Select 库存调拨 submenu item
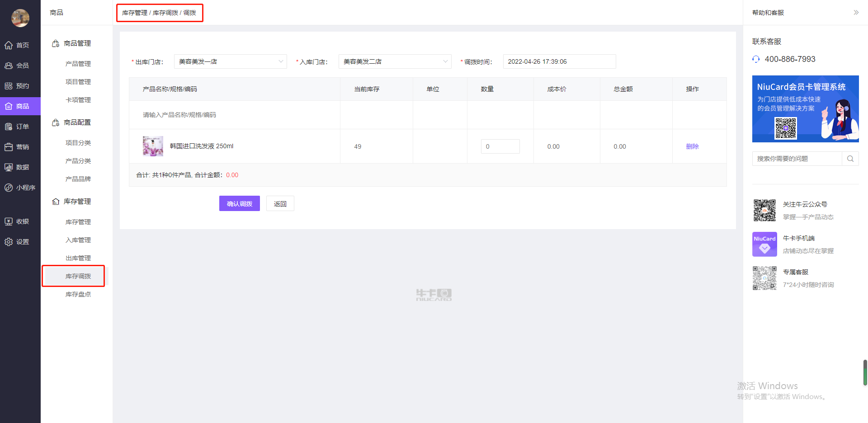 (78, 276)
